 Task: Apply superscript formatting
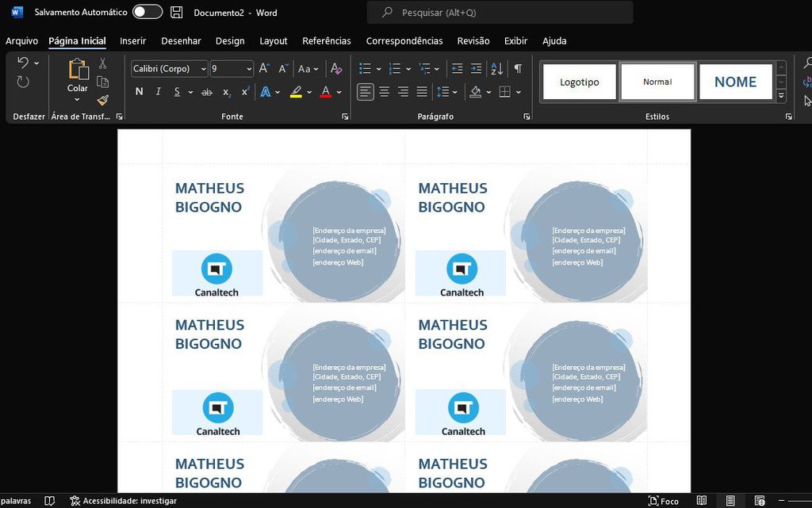tap(246, 92)
